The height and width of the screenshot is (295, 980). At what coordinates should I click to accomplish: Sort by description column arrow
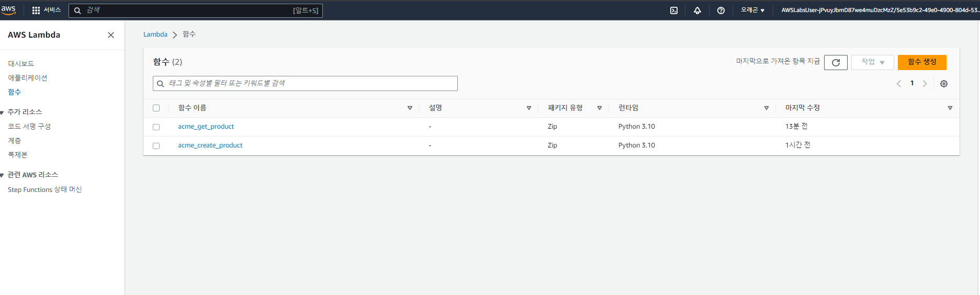click(529, 108)
